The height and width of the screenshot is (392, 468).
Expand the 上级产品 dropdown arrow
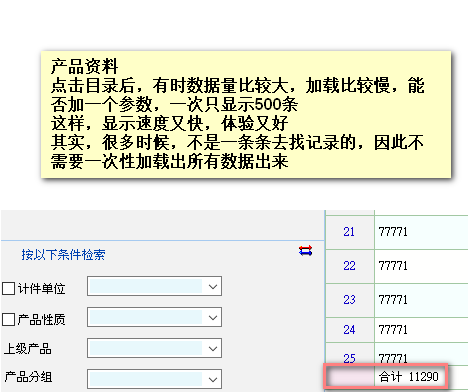(213, 348)
